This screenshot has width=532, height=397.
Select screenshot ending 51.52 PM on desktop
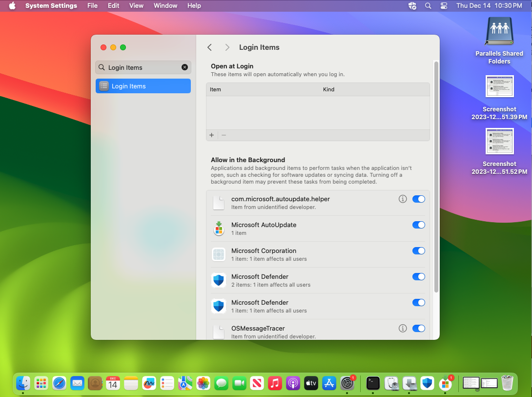tap(499, 151)
